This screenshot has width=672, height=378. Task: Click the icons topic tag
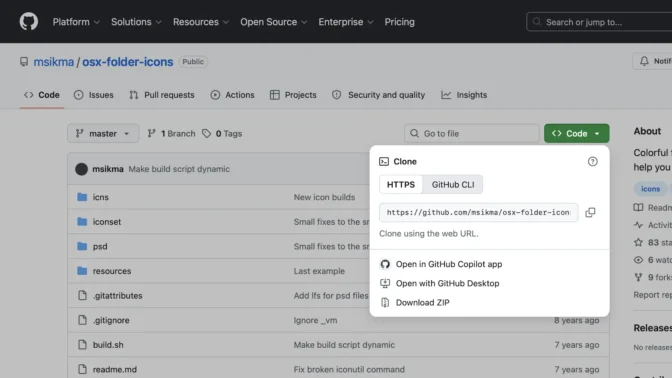coord(650,189)
